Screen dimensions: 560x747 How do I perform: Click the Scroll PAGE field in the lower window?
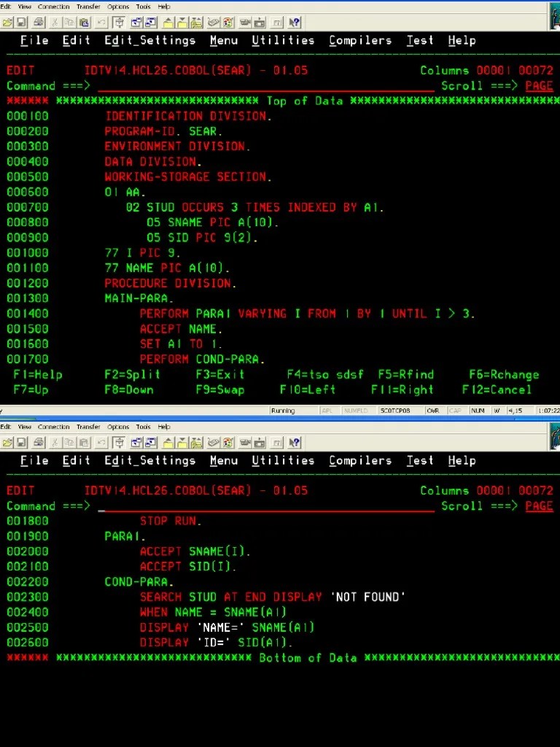click(539, 506)
